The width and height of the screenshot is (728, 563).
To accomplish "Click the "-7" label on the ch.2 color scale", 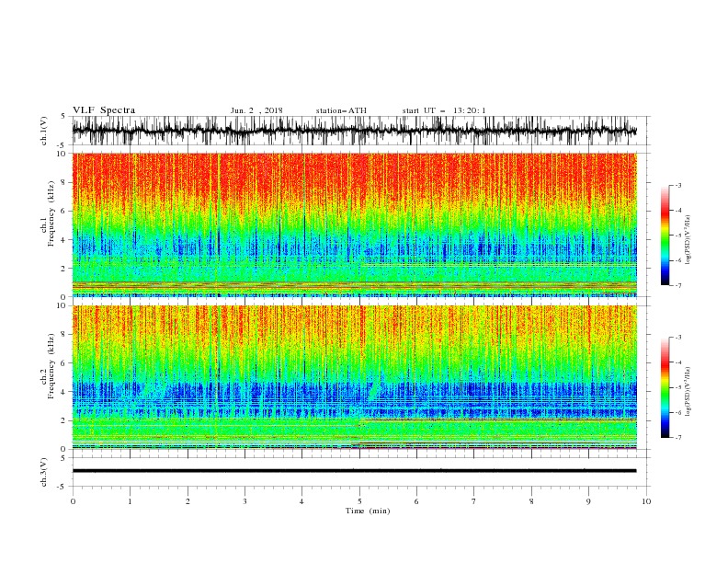I will tap(677, 438).
